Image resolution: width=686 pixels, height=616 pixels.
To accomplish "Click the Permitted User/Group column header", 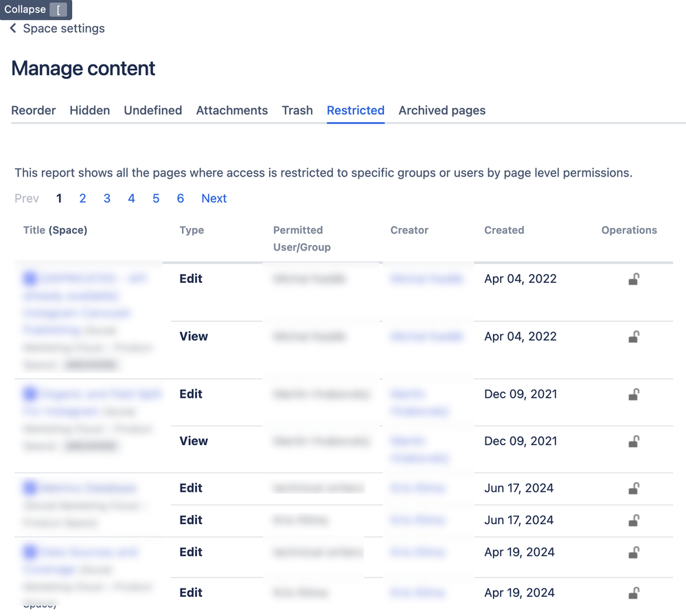I will (302, 238).
